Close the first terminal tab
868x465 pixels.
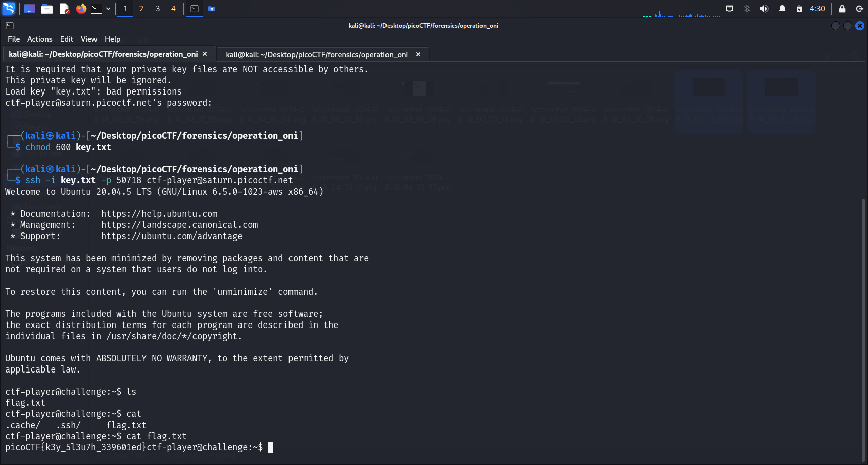tap(205, 54)
